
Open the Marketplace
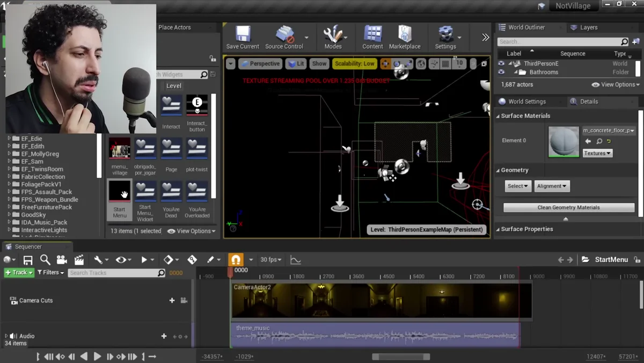[x=405, y=38]
